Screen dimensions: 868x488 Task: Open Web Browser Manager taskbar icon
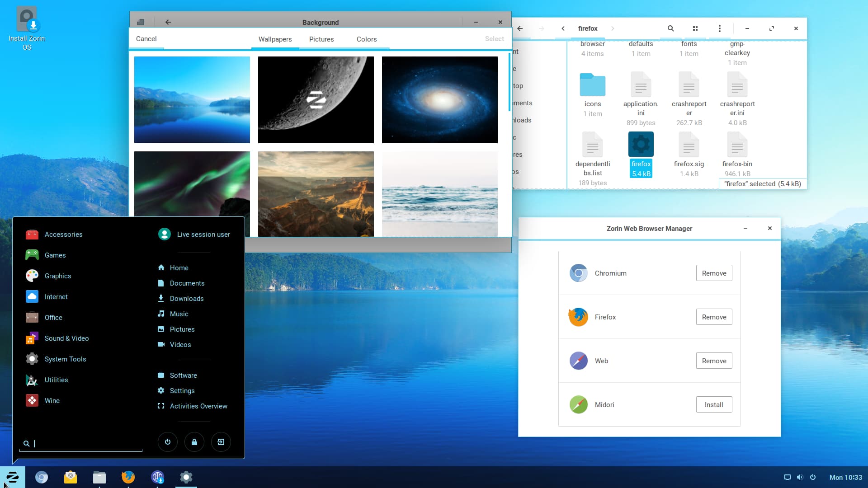click(x=157, y=477)
